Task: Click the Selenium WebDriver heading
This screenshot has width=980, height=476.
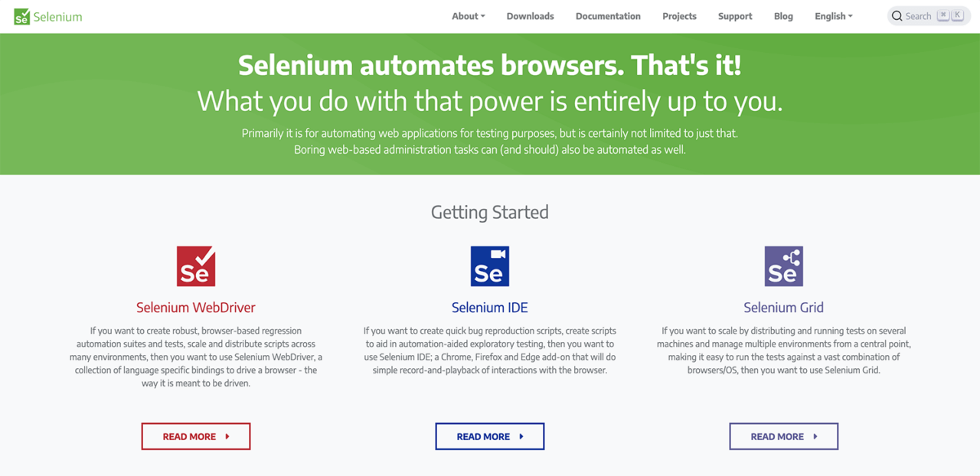Action: [196, 308]
